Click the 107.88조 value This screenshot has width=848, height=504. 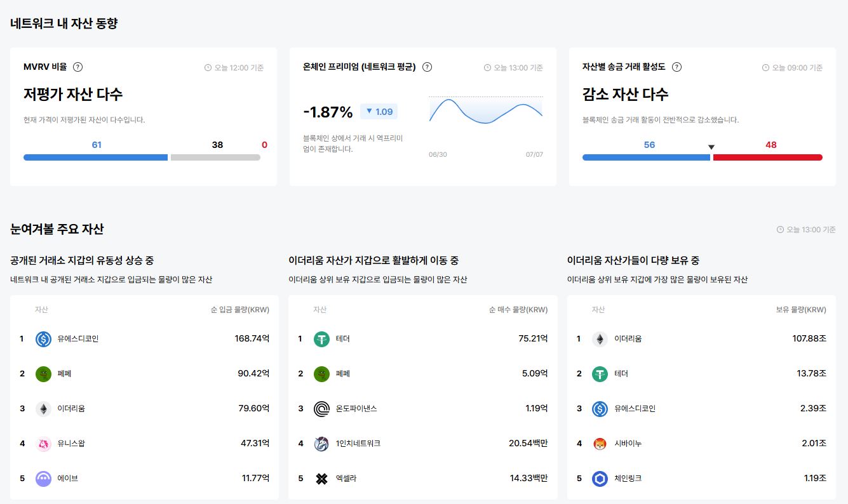pos(809,339)
